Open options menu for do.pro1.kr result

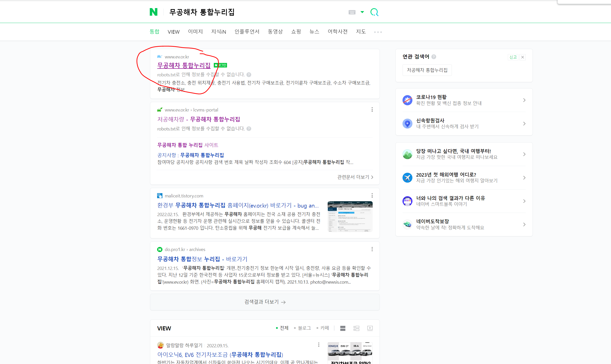pos(372,249)
